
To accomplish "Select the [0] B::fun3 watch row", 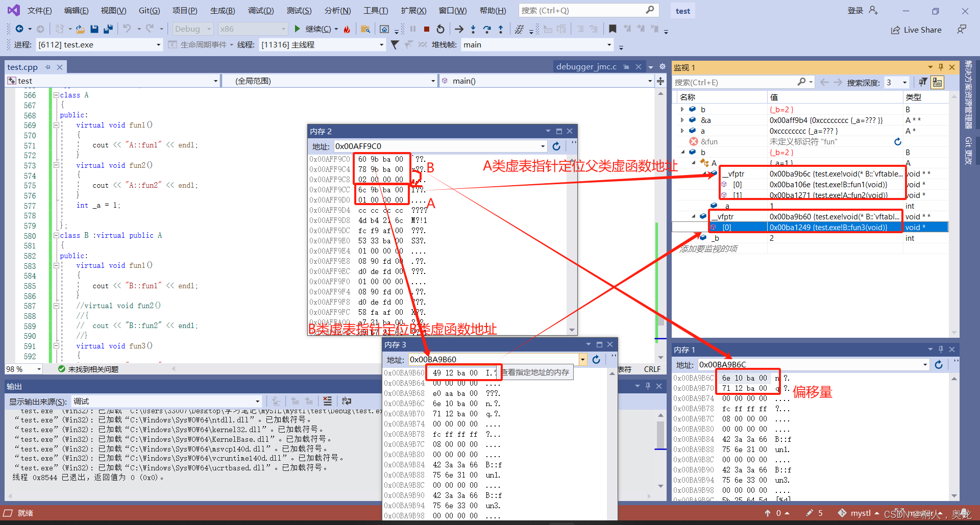I will tap(810, 228).
